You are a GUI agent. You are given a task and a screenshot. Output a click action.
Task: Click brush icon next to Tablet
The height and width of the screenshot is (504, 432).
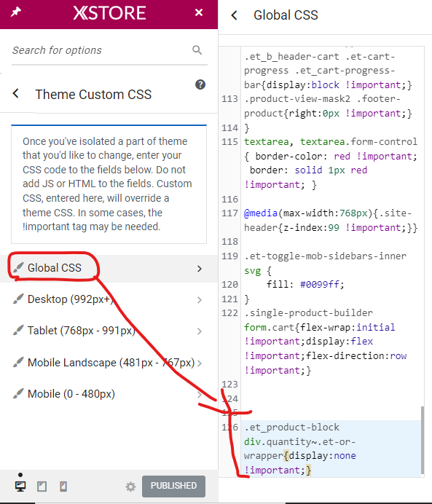pyautogui.click(x=18, y=330)
